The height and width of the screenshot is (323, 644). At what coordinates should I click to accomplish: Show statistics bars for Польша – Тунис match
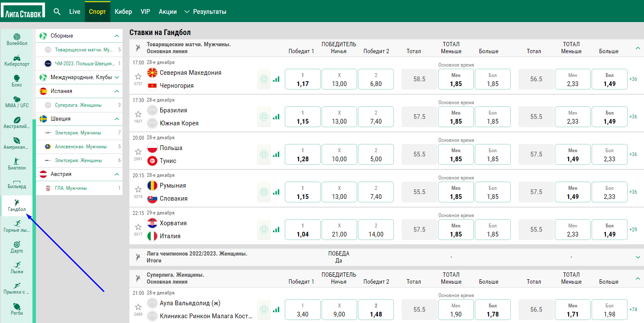click(x=276, y=154)
